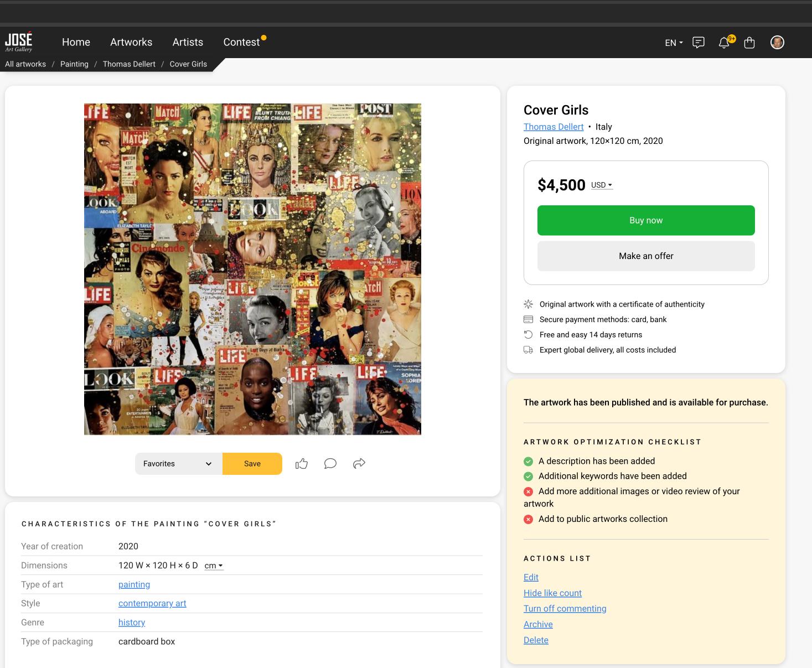Open Thomas Dellert breadcrumb
812x668 pixels.
(129, 64)
